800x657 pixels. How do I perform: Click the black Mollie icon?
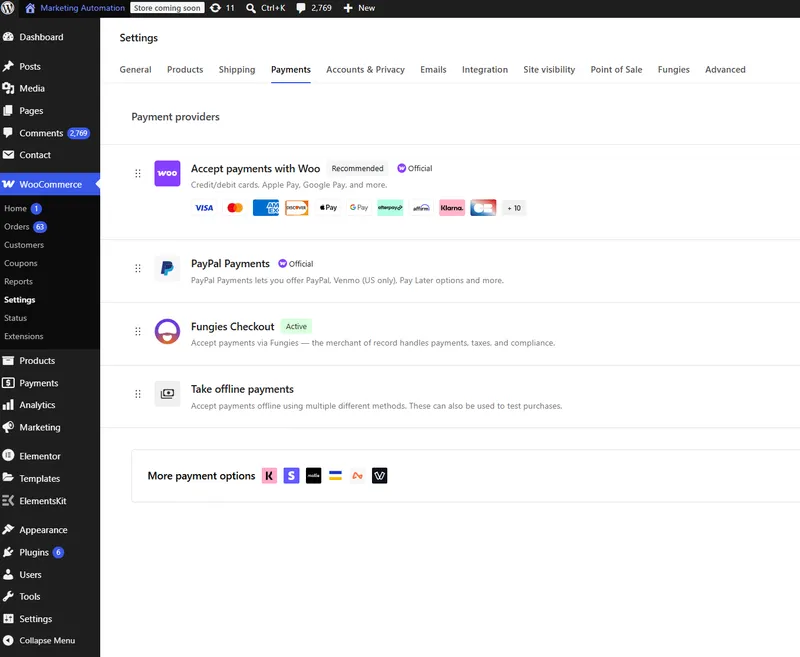pyautogui.click(x=313, y=476)
